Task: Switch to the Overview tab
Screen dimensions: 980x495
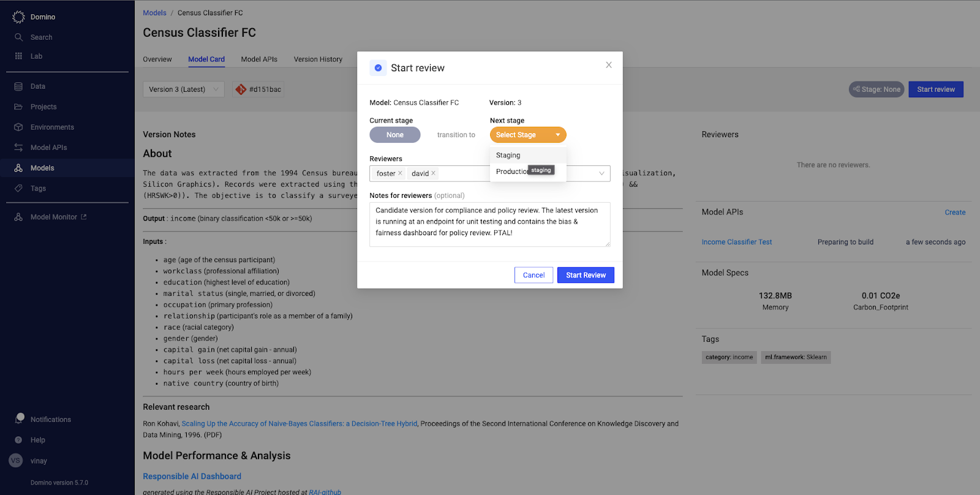Action: click(157, 59)
